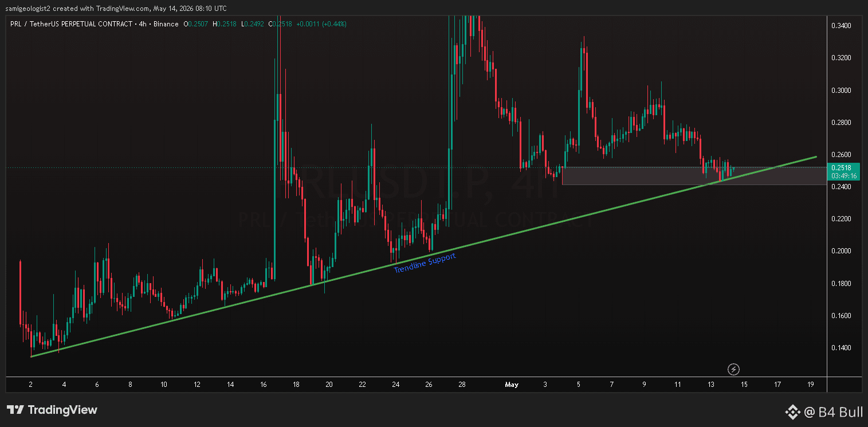Image resolution: width=868 pixels, height=427 pixels.
Task: Click the 0.2800 price axis label
Action: click(x=840, y=123)
